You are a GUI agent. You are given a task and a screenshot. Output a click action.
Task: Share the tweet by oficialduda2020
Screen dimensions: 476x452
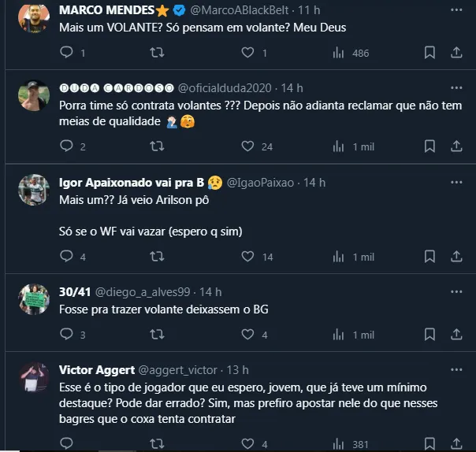click(x=456, y=146)
